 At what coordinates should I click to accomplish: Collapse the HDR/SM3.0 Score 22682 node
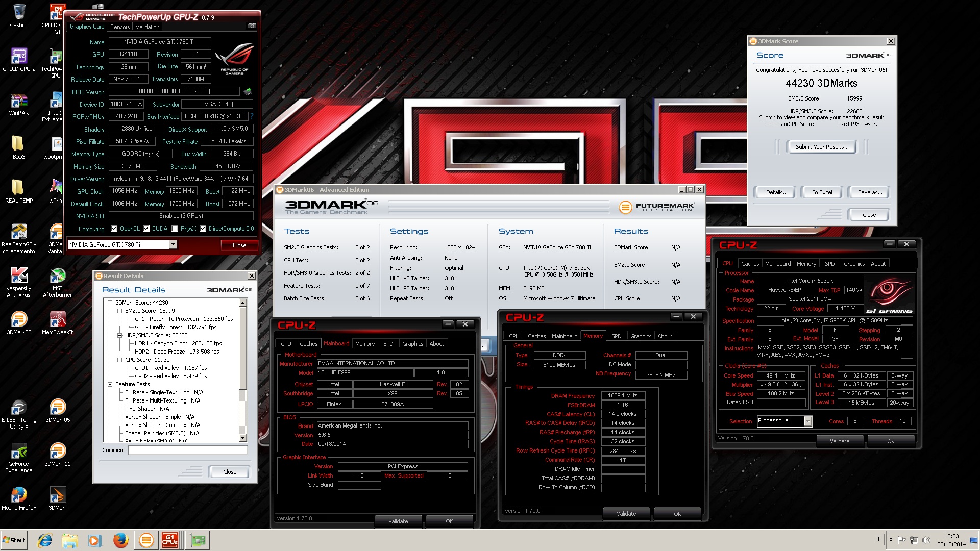pos(119,335)
